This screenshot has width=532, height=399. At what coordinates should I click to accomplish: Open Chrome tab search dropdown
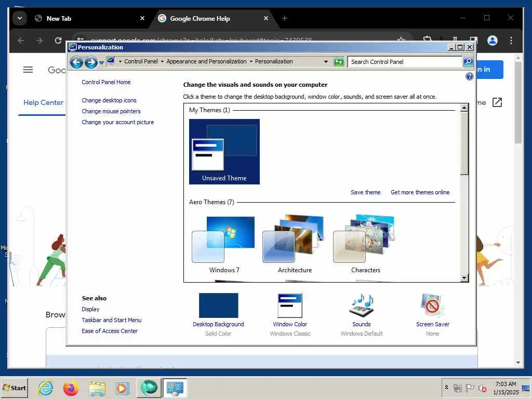tap(20, 18)
